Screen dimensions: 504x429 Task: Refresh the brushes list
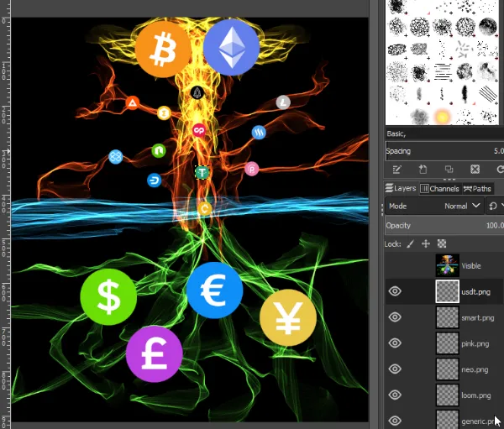500,169
